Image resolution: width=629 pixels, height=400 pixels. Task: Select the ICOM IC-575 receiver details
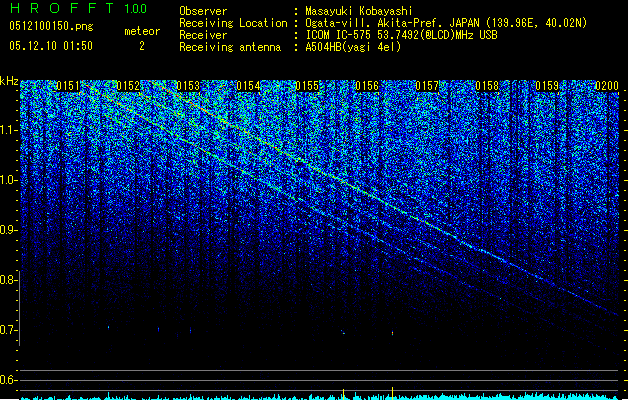(x=401, y=35)
